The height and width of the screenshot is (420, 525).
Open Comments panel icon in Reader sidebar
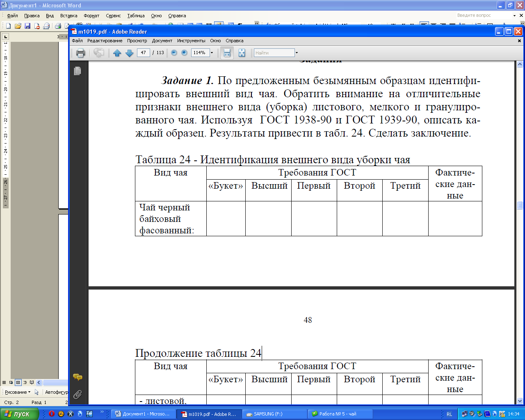point(78,377)
